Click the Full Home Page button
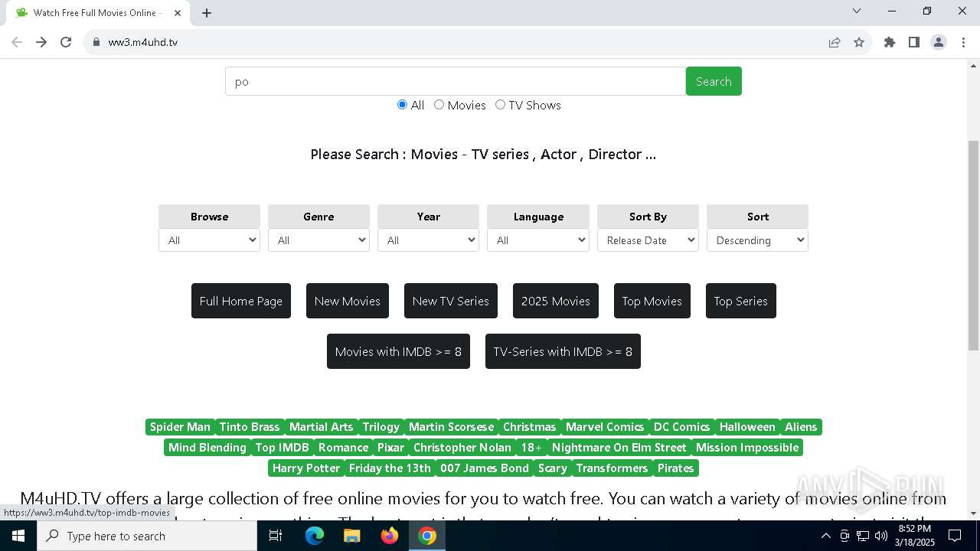The height and width of the screenshot is (551, 980). tap(241, 301)
